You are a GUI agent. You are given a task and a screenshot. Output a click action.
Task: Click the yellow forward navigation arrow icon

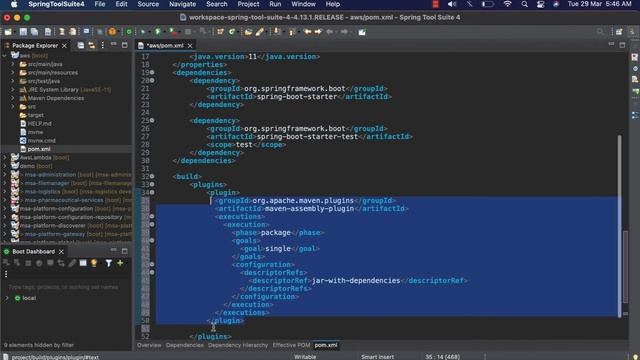pyautogui.click(x=318, y=32)
